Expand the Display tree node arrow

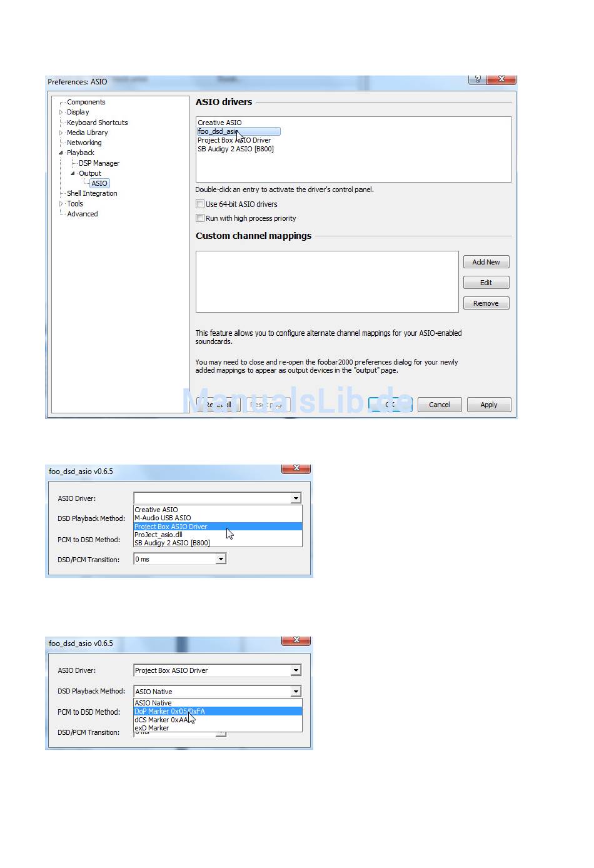coord(61,113)
